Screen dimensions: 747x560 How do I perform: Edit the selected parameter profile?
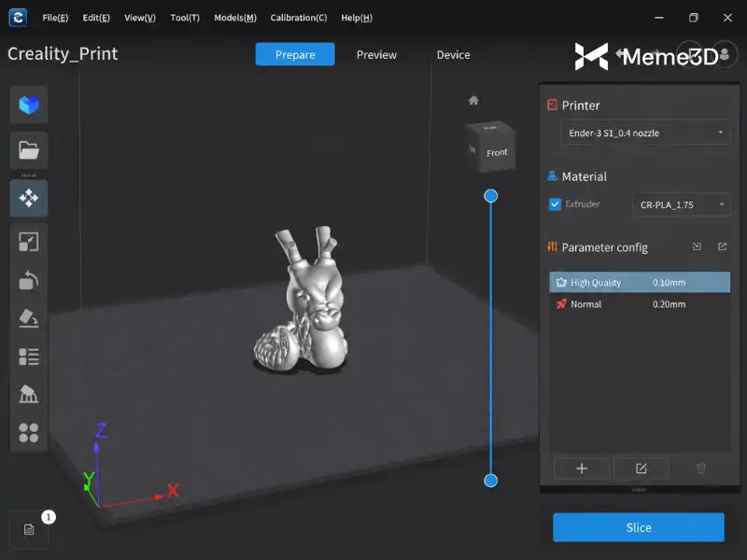pos(641,469)
